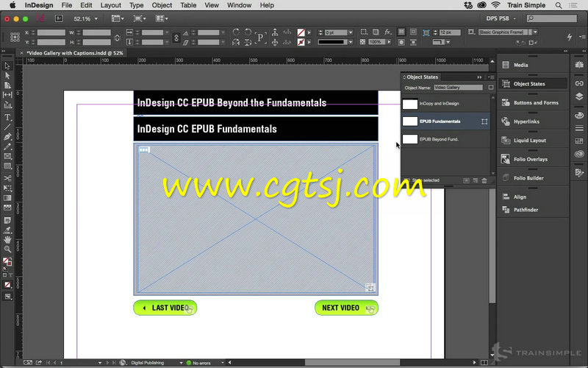Select the Page tool

(7, 85)
